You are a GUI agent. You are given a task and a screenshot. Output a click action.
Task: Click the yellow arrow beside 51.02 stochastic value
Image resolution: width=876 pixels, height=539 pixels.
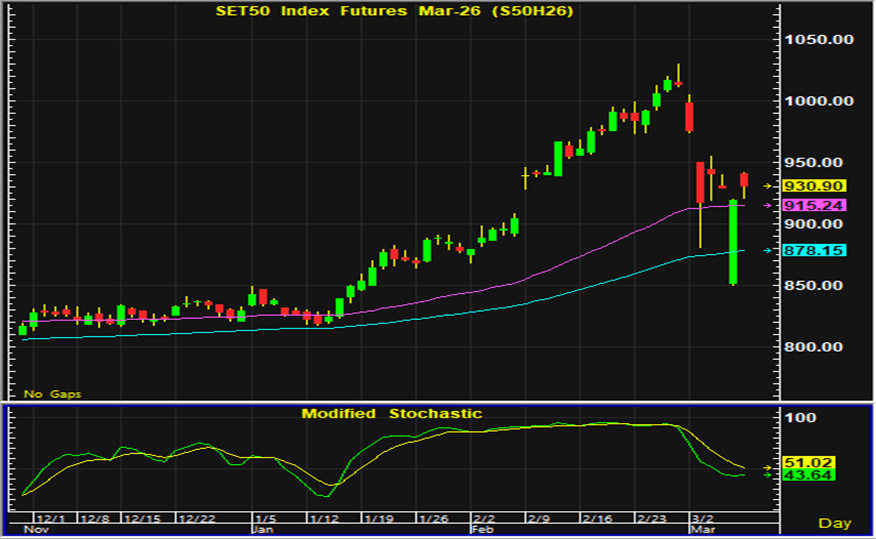(768, 467)
